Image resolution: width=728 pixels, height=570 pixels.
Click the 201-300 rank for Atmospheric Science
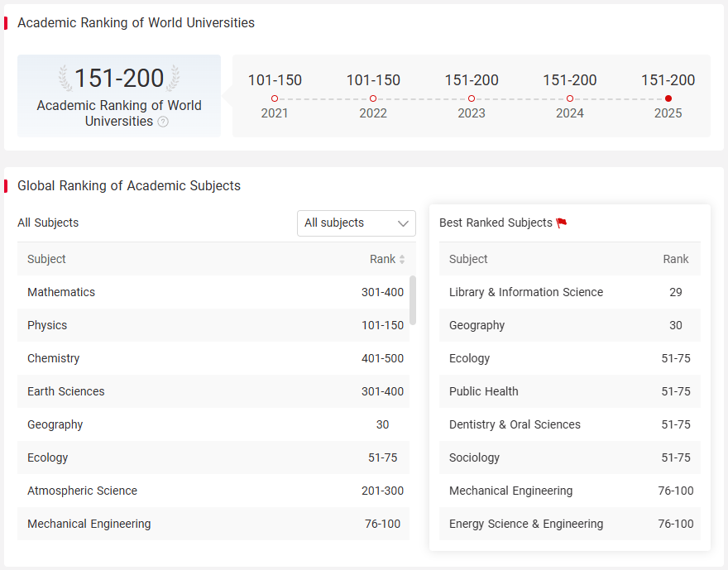(382, 491)
